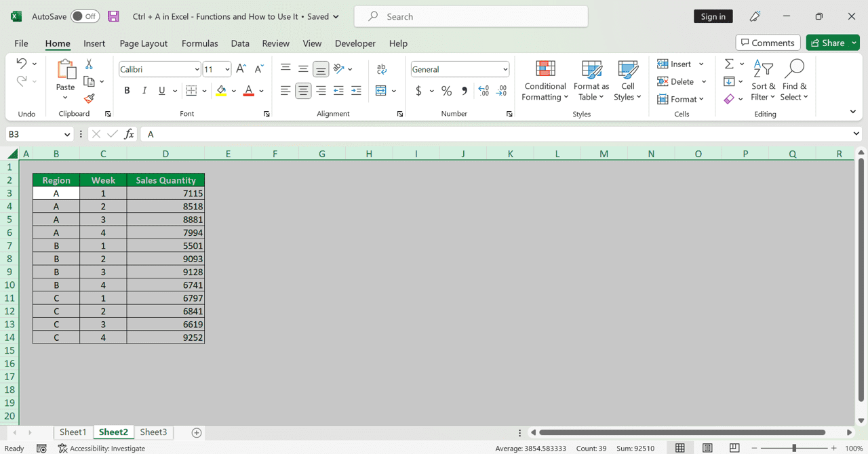The width and height of the screenshot is (868, 454).
Task: Open the Find & Select menu
Action: 794,81
